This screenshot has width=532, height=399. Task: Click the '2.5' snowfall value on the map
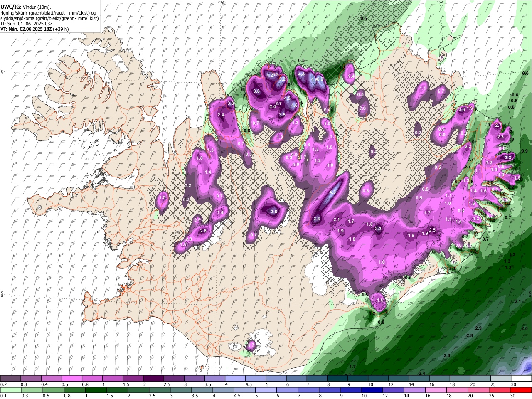pos(432,230)
